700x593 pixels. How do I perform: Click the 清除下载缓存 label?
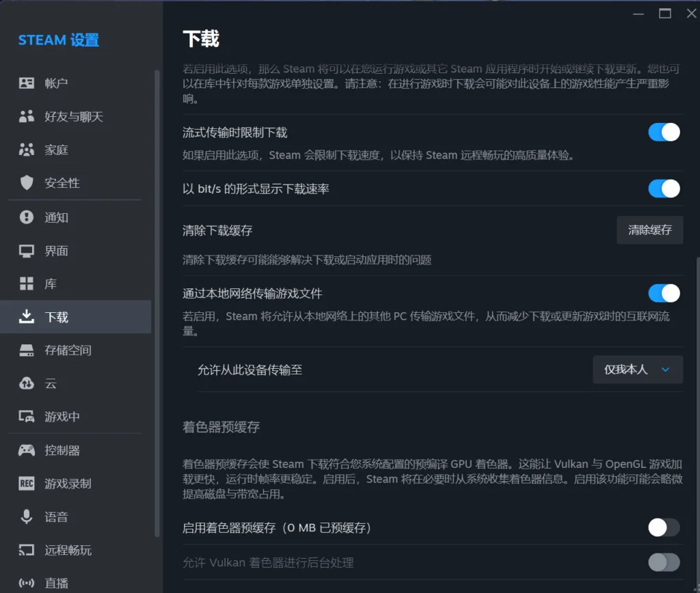pyautogui.click(x=217, y=230)
